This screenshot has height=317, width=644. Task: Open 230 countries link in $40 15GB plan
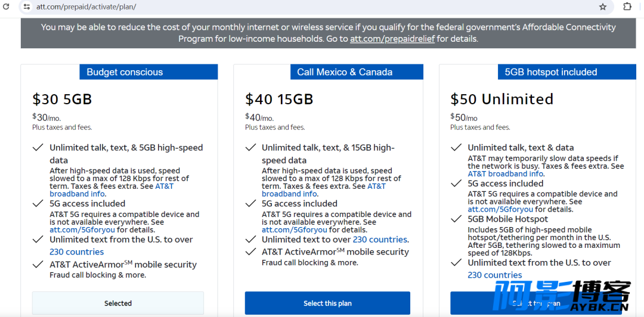pyautogui.click(x=380, y=240)
